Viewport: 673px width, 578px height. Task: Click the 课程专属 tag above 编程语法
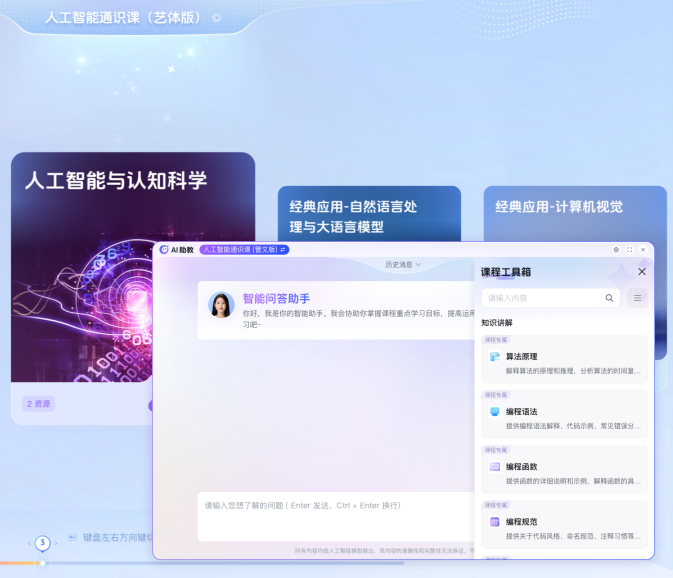(496, 395)
